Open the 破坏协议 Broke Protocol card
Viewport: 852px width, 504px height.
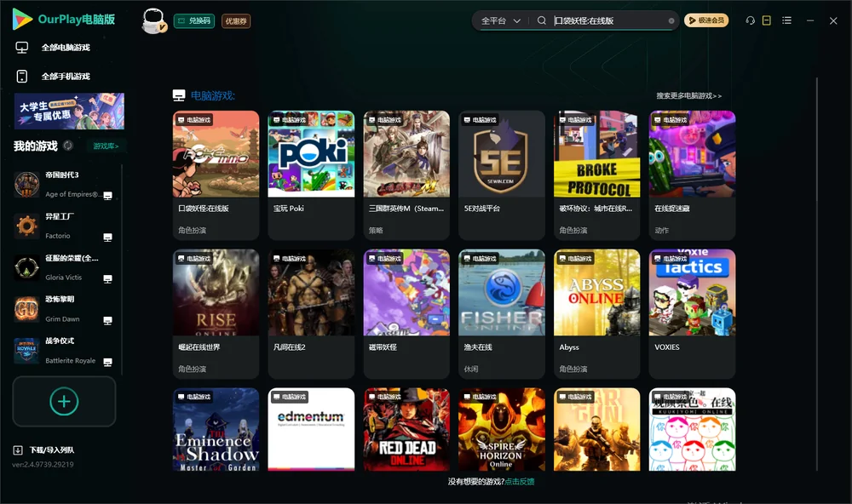596,175
